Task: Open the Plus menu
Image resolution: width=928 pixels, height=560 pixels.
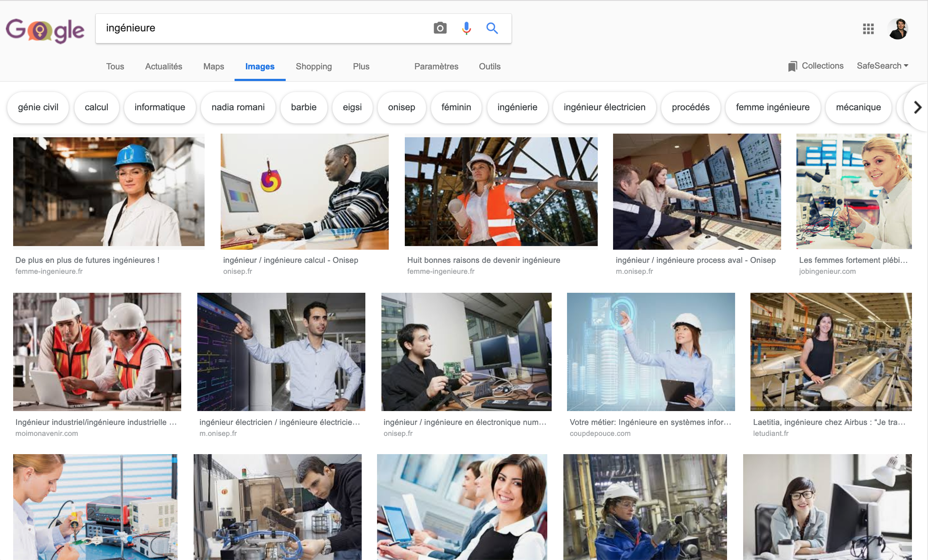Action: [361, 66]
